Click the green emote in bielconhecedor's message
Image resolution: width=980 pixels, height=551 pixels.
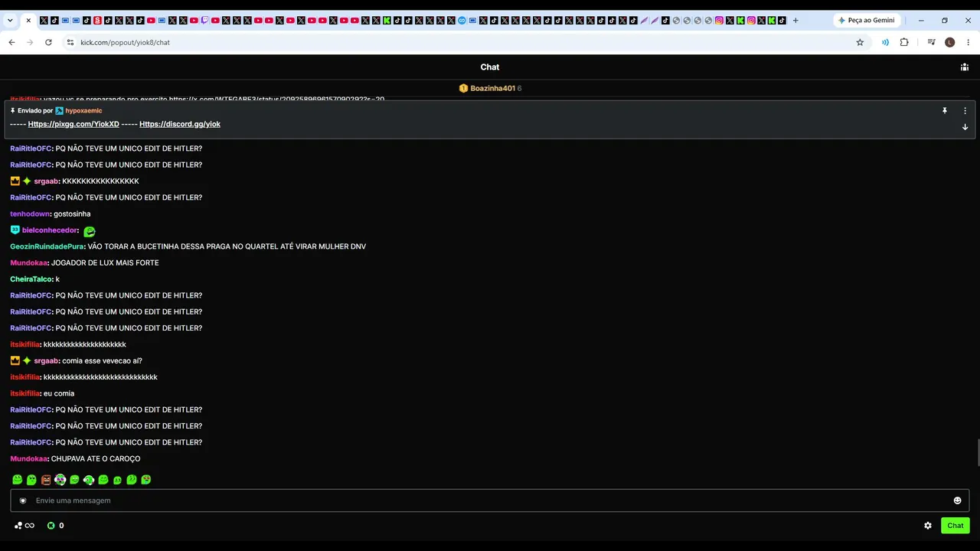coord(90,231)
